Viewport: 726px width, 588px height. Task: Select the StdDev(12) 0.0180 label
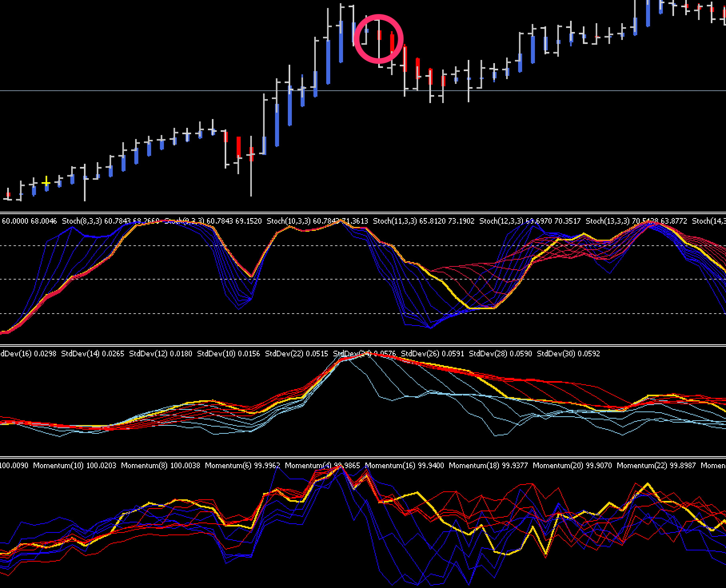161,354
